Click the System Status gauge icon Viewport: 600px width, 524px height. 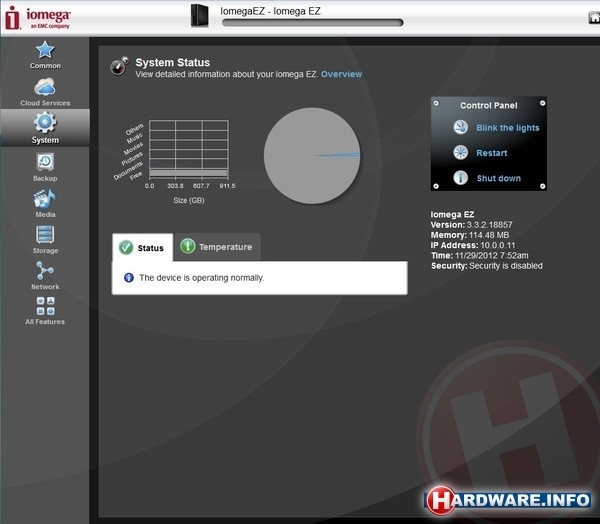(x=119, y=66)
